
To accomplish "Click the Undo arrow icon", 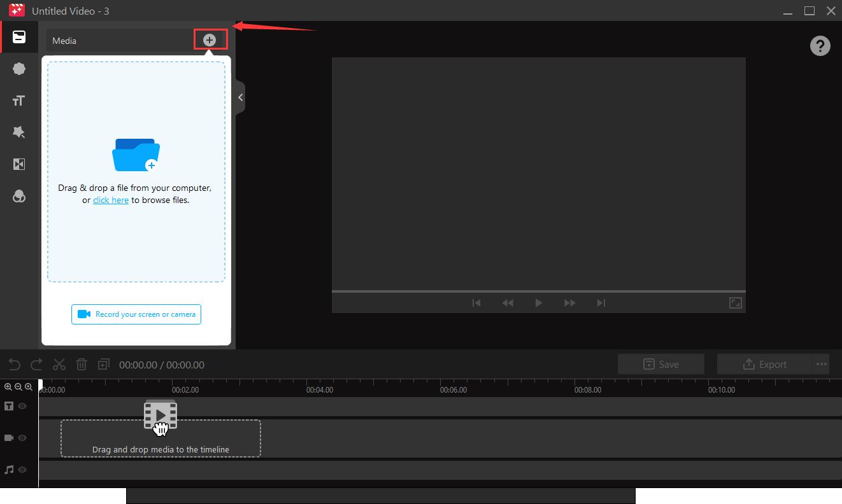I will point(13,364).
